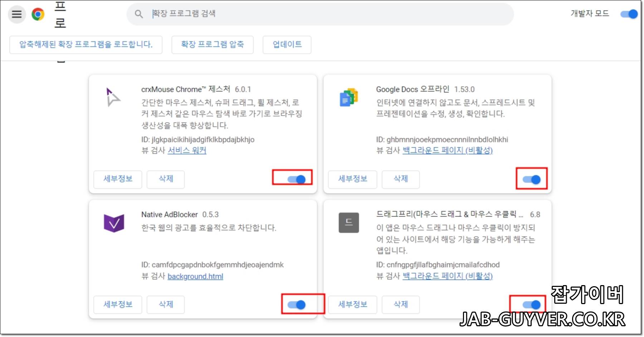Screen dimensions: 644x337
Task: Open 세부정보 for crxMouse Chrome
Action: coord(118,179)
